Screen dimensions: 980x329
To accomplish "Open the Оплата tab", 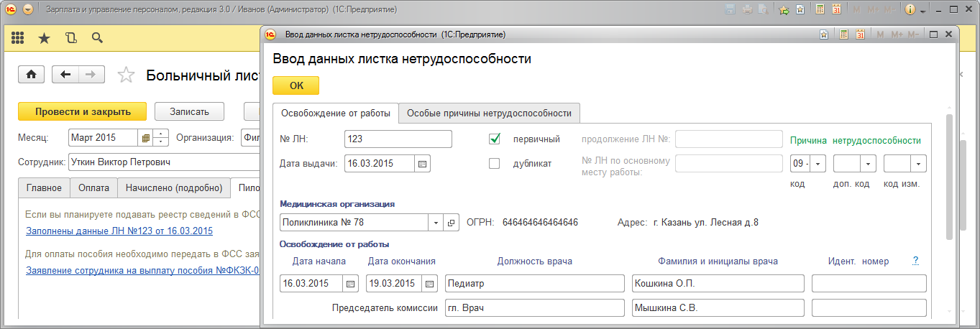I will click(94, 188).
